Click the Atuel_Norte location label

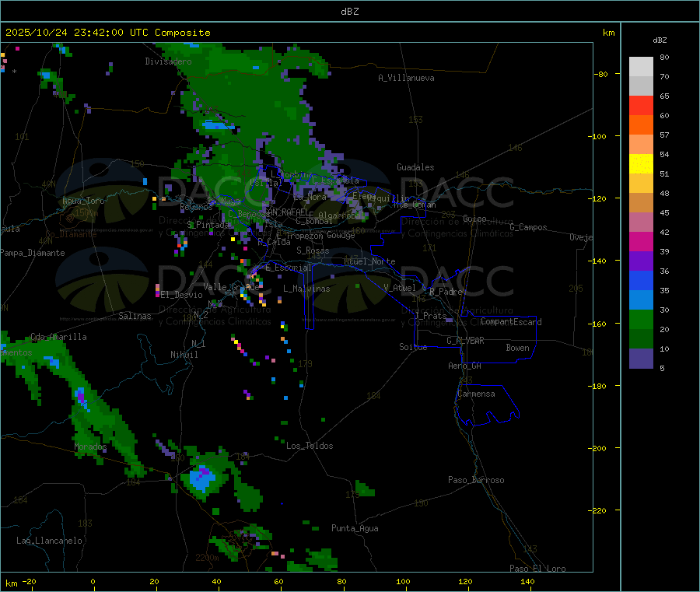[x=369, y=261]
